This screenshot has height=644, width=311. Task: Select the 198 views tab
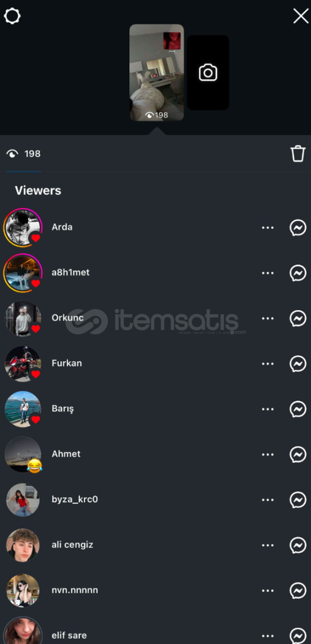(24, 154)
